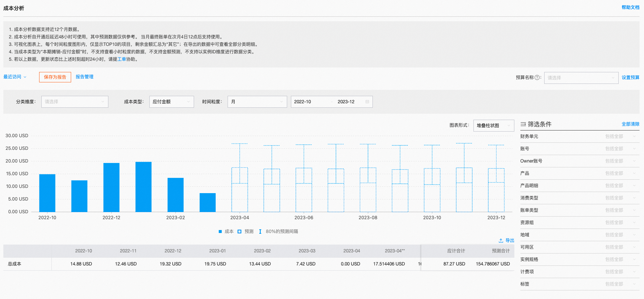The height and width of the screenshot is (299, 644).
Task: Open the 帮助文档 help documentation link
Action: coord(630,7)
